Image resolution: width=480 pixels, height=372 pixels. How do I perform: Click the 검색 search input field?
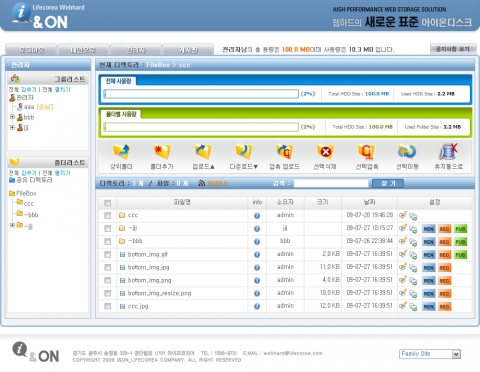(331, 183)
